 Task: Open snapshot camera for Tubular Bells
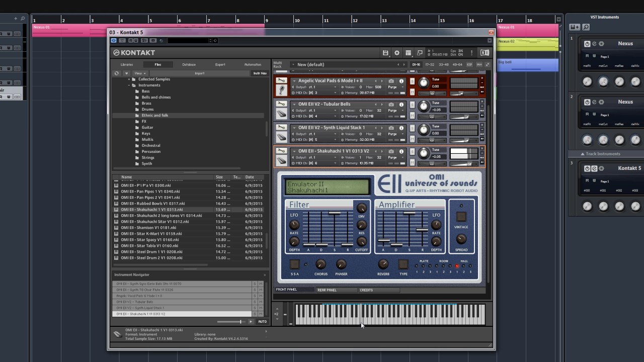391,104
